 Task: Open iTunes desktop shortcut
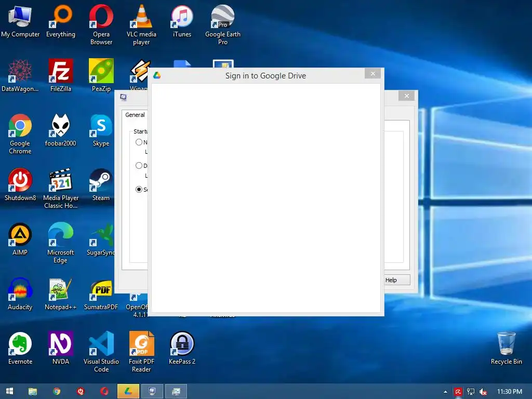click(x=182, y=21)
